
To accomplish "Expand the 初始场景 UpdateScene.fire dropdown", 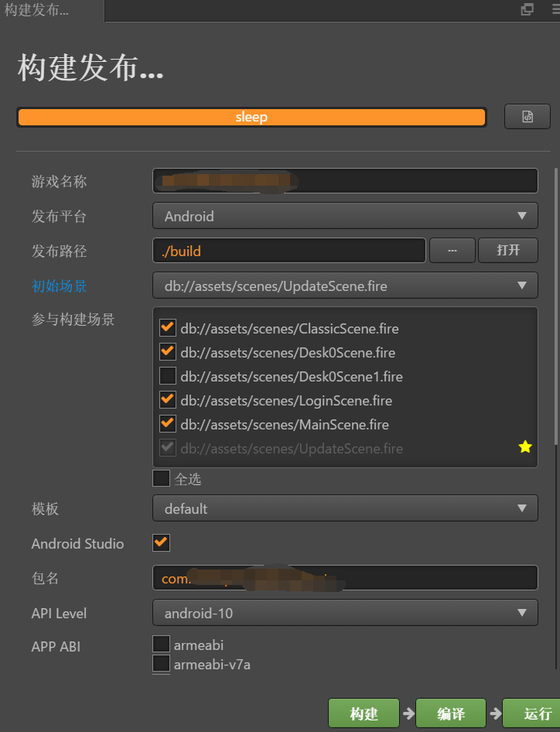I will click(345, 286).
